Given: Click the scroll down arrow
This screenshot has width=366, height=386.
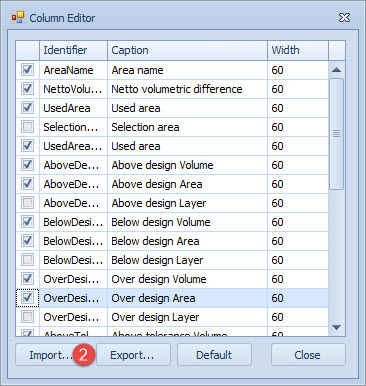Looking at the screenshot, I should point(337,328).
